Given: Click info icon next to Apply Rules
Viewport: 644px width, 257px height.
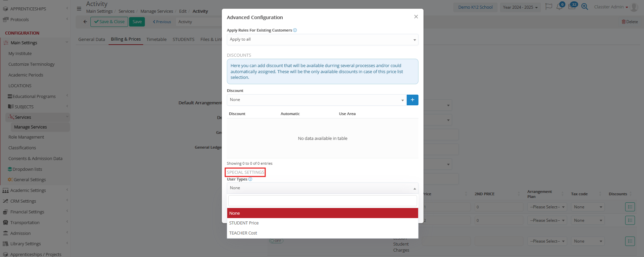Looking at the screenshot, I should (295, 30).
